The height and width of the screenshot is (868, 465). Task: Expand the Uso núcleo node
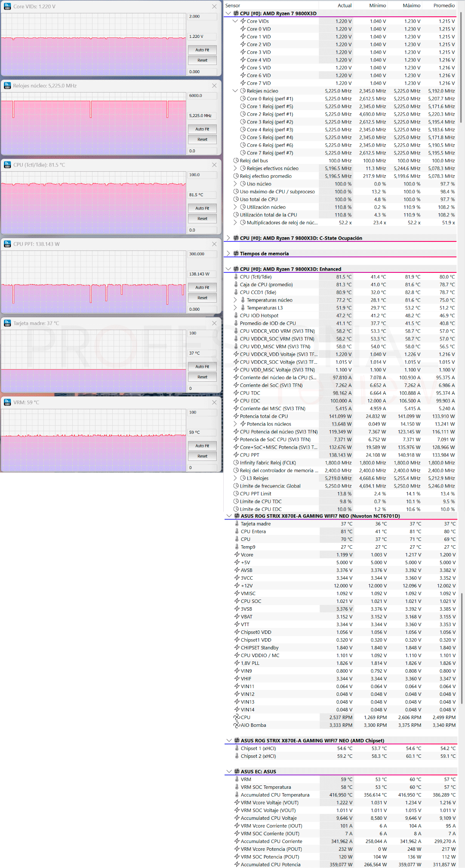[x=235, y=184]
